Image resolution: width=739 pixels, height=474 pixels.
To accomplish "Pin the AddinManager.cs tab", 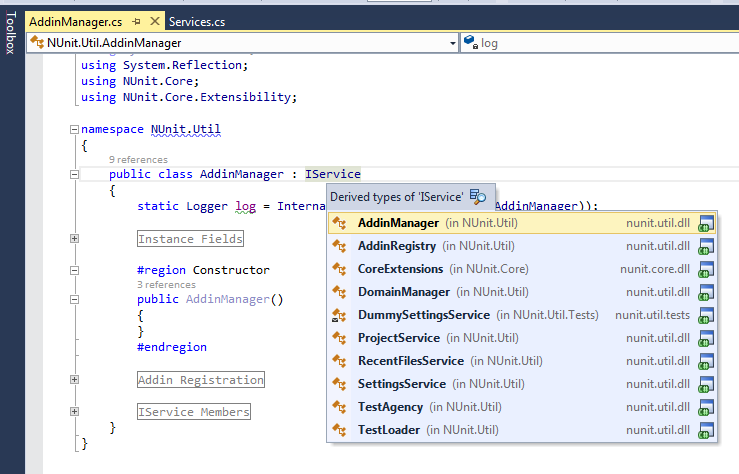I will (x=137, y=21).
